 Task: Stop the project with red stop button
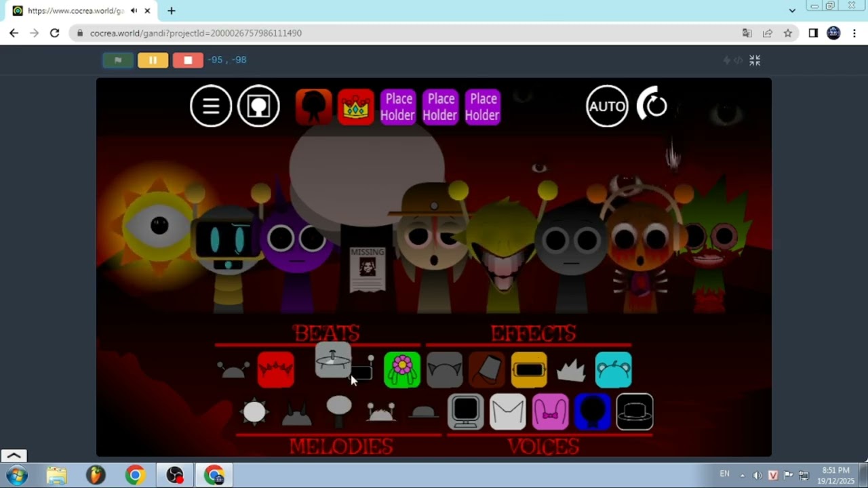188,60
